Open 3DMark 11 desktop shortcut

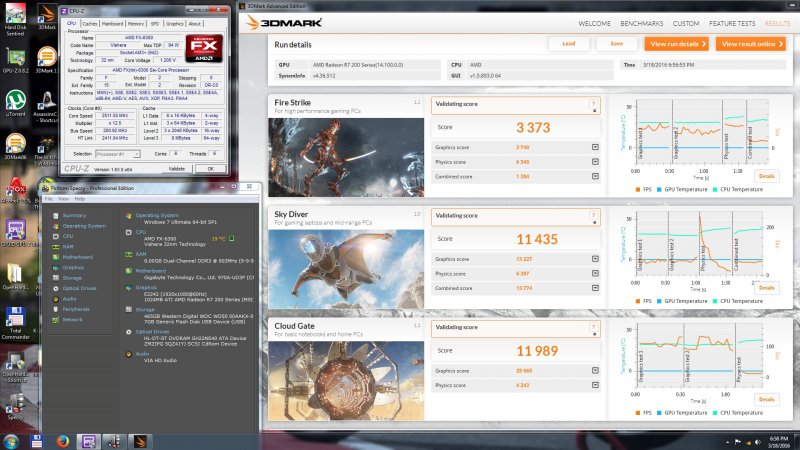point(46,60)
